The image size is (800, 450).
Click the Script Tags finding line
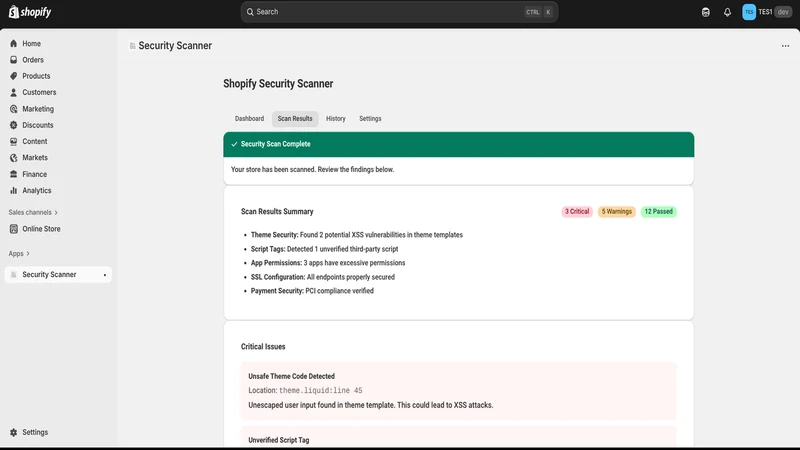(324, 249)
